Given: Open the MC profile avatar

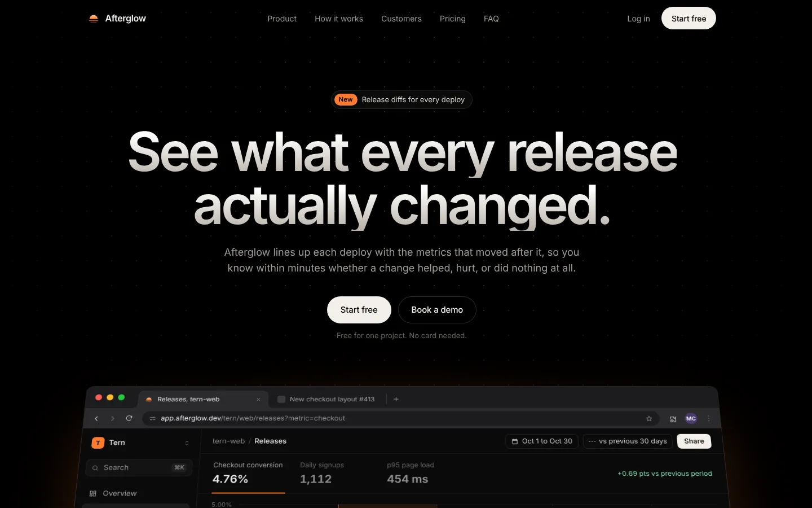Looking at the screenshot, I should tap(691, 419).
